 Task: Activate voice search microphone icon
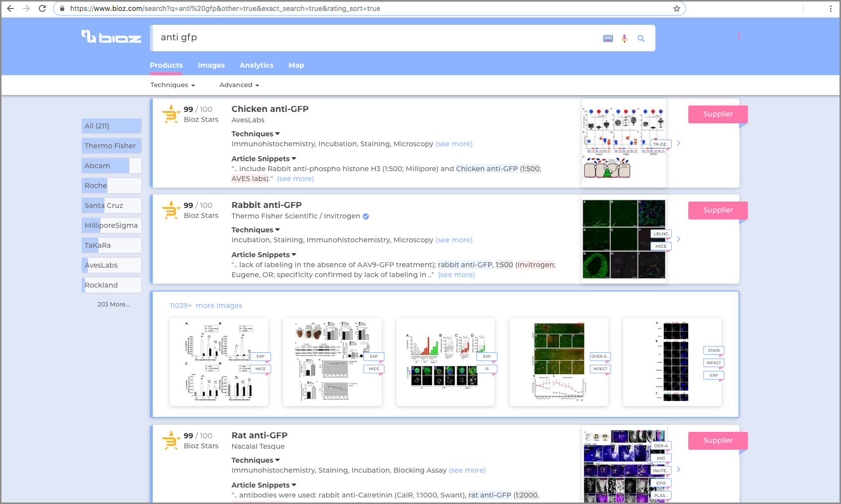pos(625,38)
